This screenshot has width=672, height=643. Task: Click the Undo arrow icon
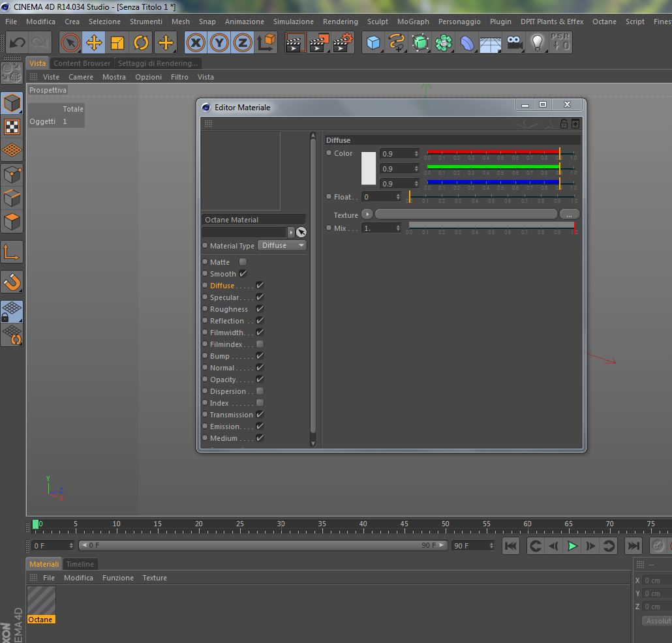click(18, 43)
